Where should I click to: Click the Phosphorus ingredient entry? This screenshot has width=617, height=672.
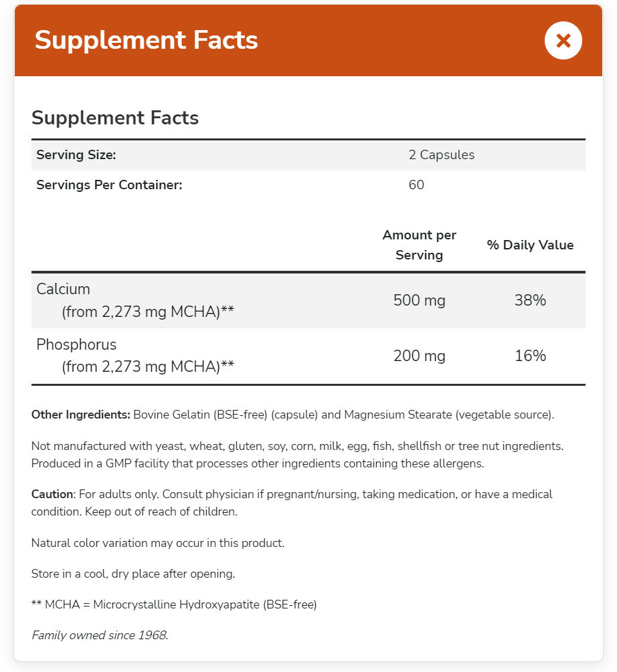[x=76, y=344]
